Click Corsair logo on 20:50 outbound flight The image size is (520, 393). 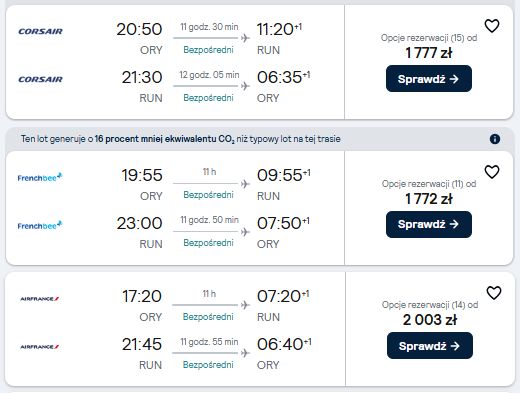click(x=40, y=31)
